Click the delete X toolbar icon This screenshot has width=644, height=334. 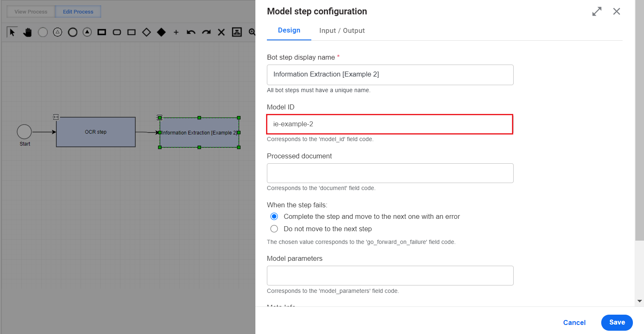pos(221,32)
